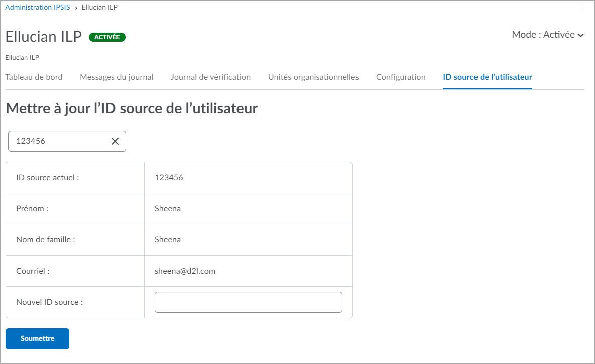Click the Soumettre button
Screen dimensions: 595x364
37,338
